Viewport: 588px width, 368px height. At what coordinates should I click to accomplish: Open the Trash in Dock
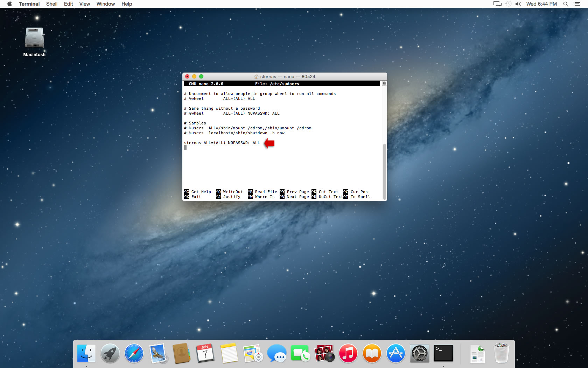[502, 353]
